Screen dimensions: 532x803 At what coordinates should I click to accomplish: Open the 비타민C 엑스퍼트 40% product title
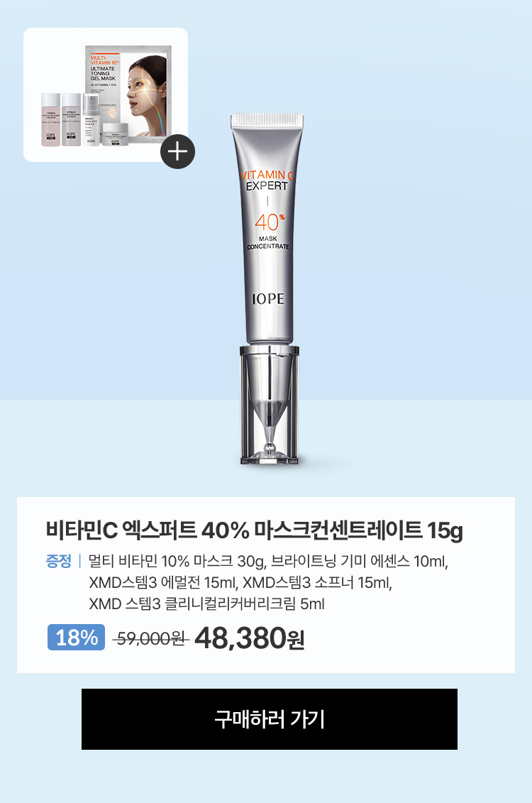[x=254, y=530]
